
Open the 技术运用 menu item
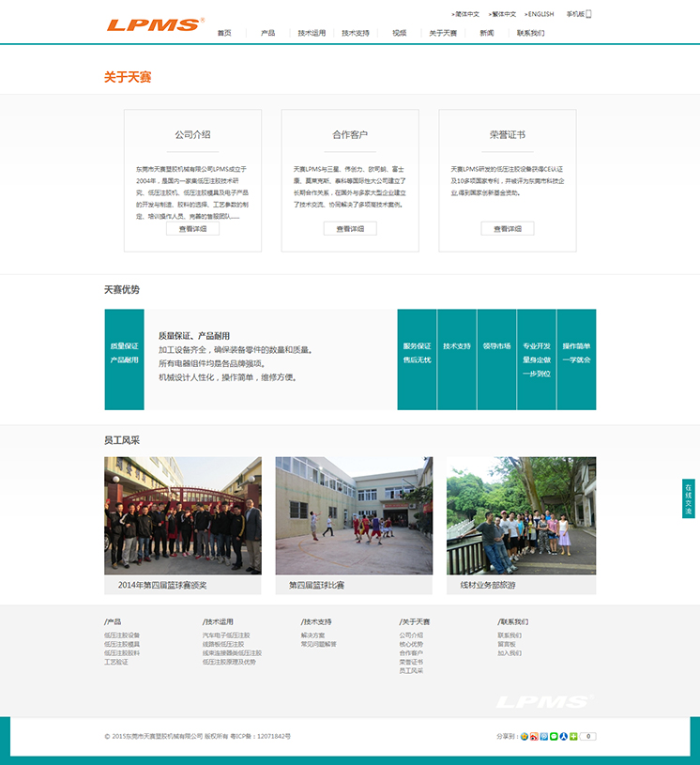[312, 33]
